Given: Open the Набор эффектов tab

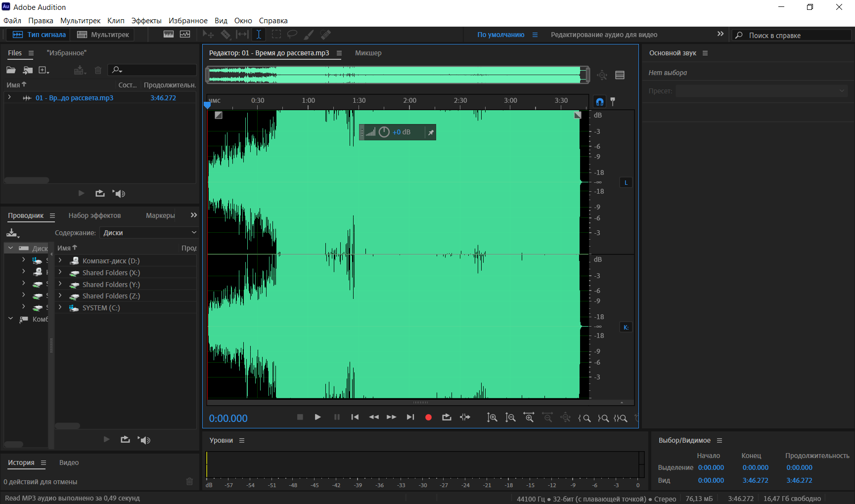Looking at the screenshot, I should 94,215.
